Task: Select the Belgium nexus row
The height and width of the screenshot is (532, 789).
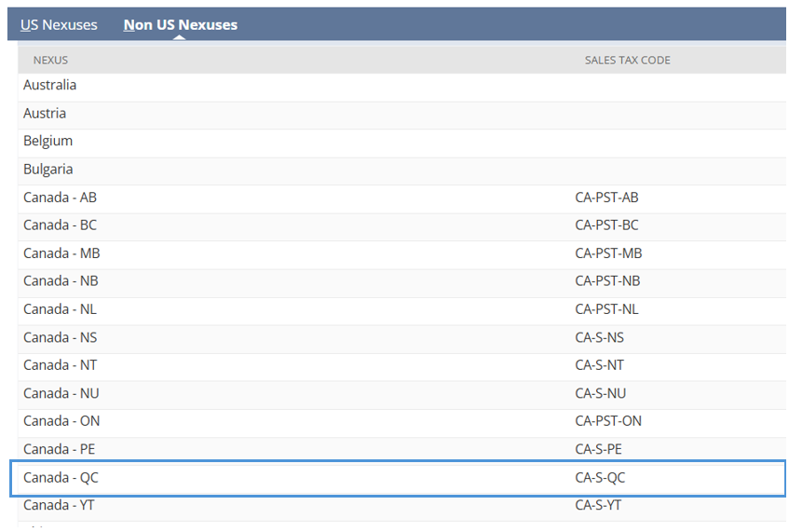Action: click(x=401, y=141)
